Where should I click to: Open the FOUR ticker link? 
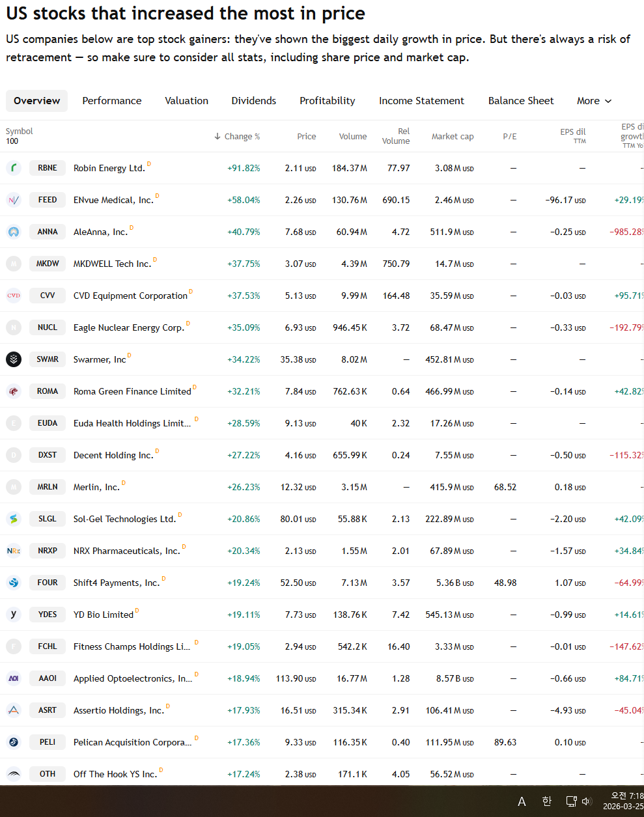click(x=48, y=583)
